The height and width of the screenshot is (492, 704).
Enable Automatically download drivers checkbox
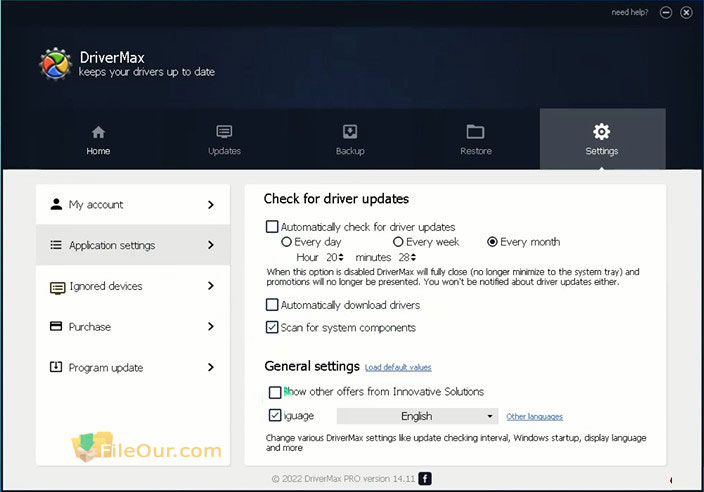coord(272,305)
